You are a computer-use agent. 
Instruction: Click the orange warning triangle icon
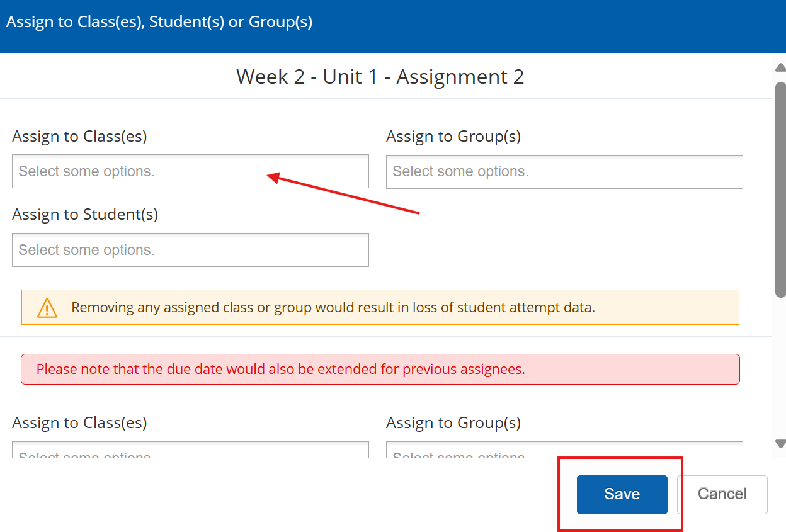pyautogui.click(x=47, y=308)
